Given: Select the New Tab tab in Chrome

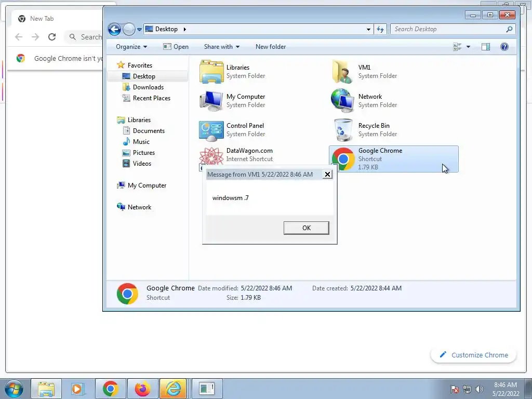Looking at the screenshot, I should (57, 19).
